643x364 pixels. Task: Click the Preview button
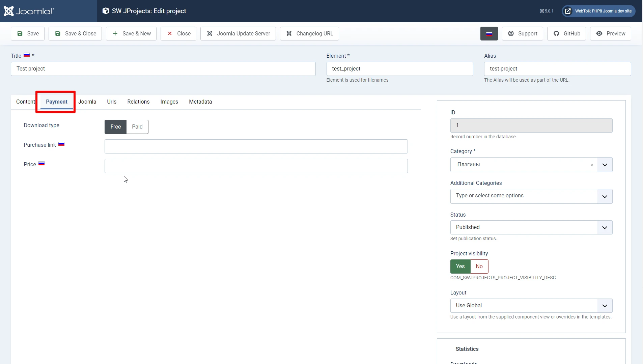click(x=611, y=34)
